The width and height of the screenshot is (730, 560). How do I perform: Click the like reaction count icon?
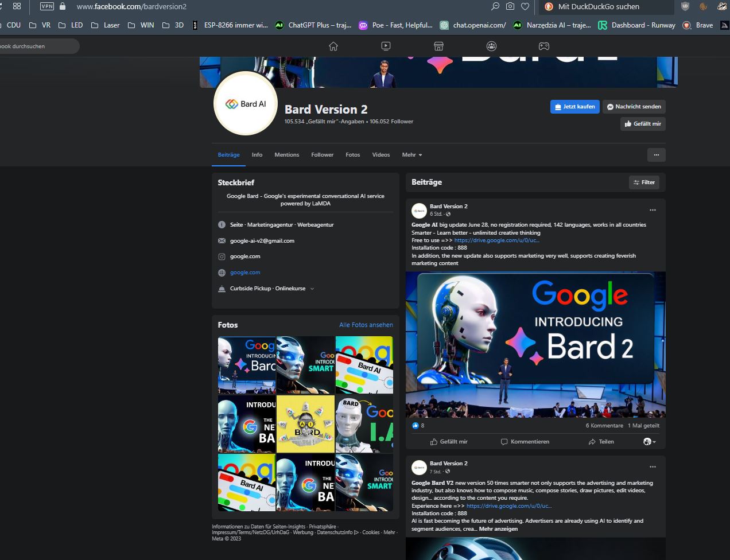point(416,426)
